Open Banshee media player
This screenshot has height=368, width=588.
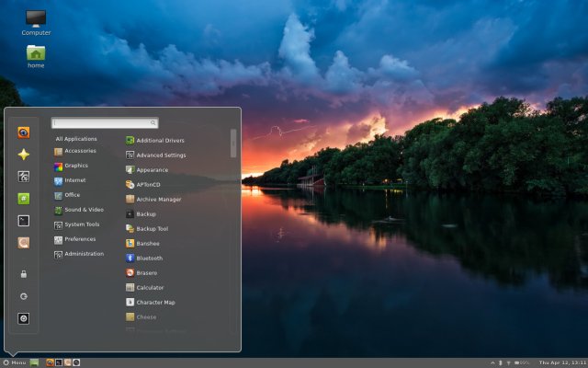pyautogui.click(x=147, y=244)
